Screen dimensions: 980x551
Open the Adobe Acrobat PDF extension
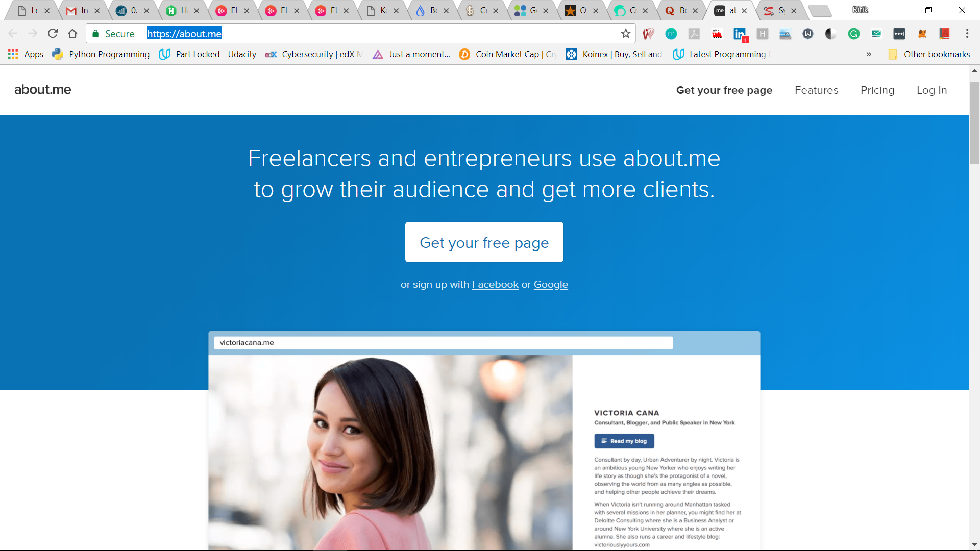coord(694,34)
